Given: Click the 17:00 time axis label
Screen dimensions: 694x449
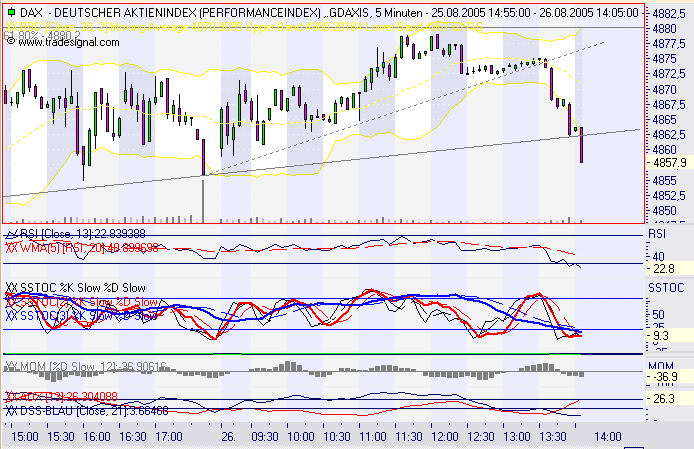Looking at the screenshot, I should click(169, 437).
